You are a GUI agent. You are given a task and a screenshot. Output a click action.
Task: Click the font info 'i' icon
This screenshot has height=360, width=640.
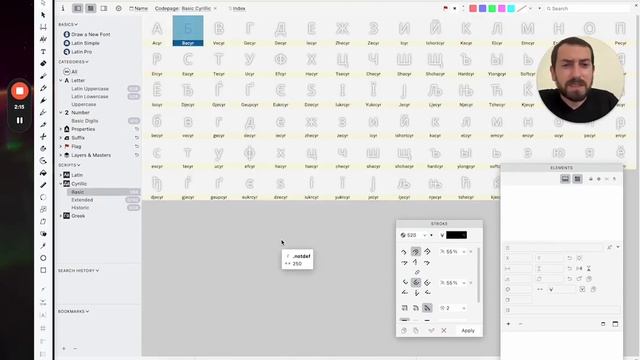click(x=62, y=8)
